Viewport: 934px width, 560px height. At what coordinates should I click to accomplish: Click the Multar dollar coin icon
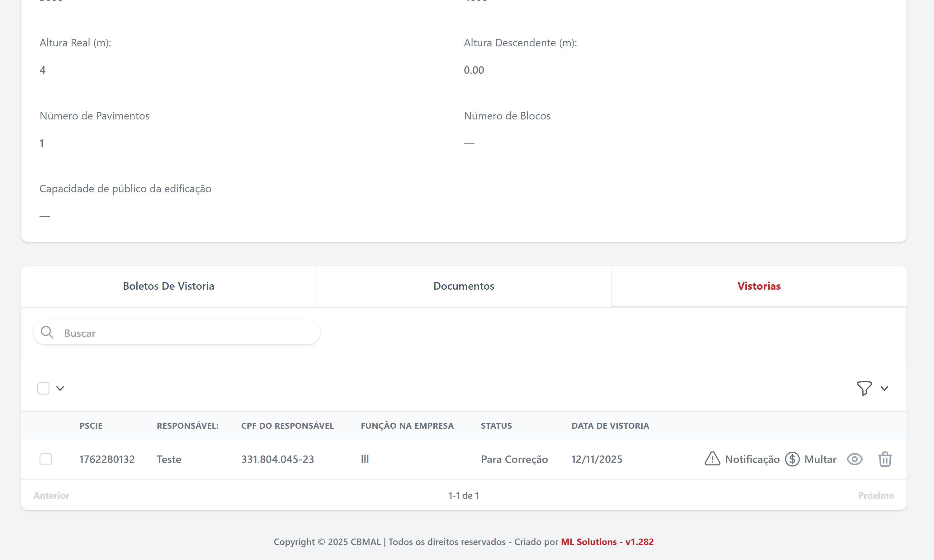792,459
